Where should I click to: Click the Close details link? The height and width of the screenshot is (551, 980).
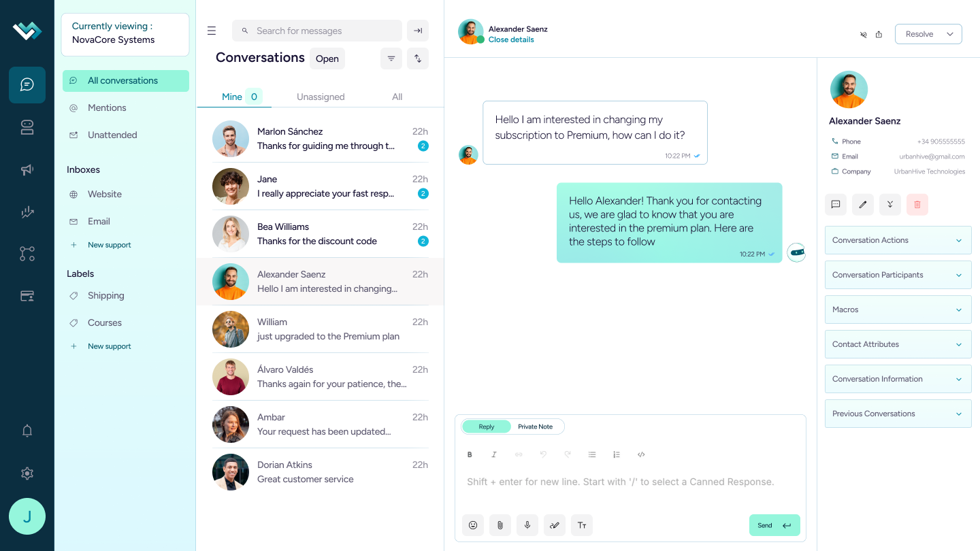(x=511, y=39)
